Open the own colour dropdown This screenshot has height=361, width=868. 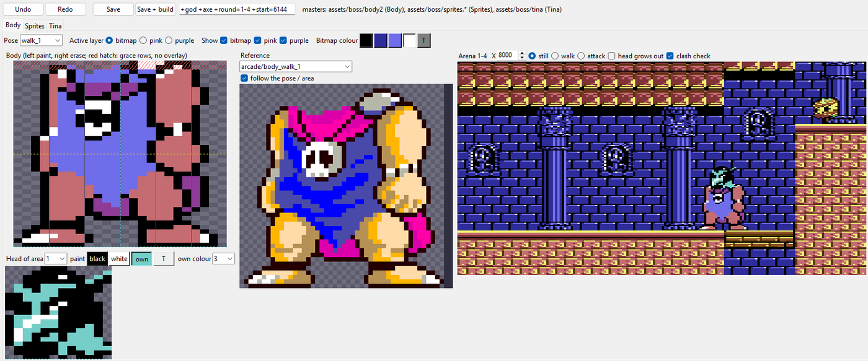pyautogui.click(x=223, y=259)
